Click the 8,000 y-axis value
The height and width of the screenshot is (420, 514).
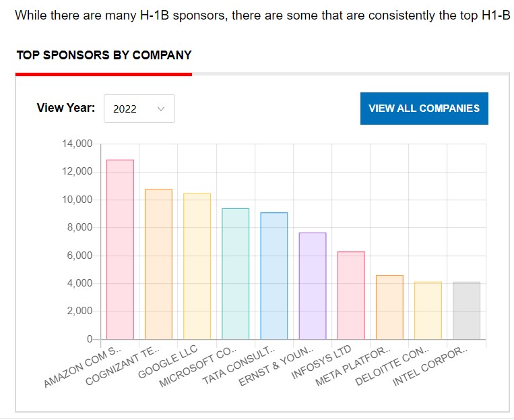tap(79, 227)
